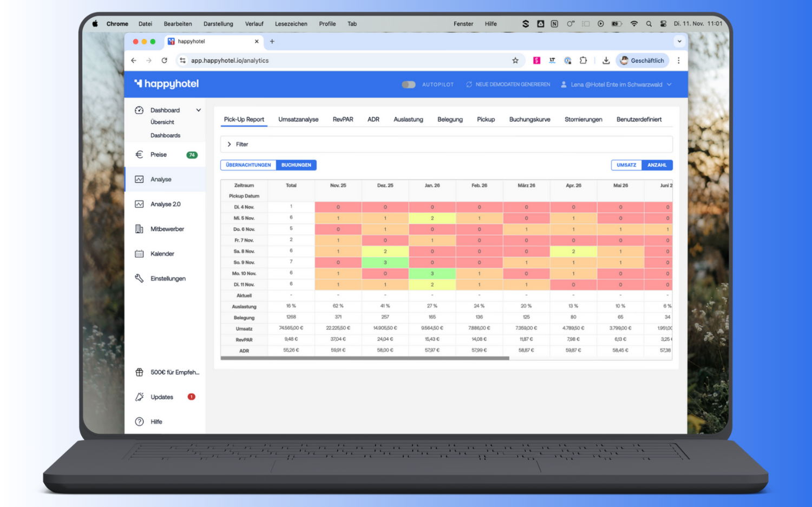Image resolution: width=812 pixels, height=507 pixels.
Task: Select the ADR tab
Action: [x=374, y=120]
